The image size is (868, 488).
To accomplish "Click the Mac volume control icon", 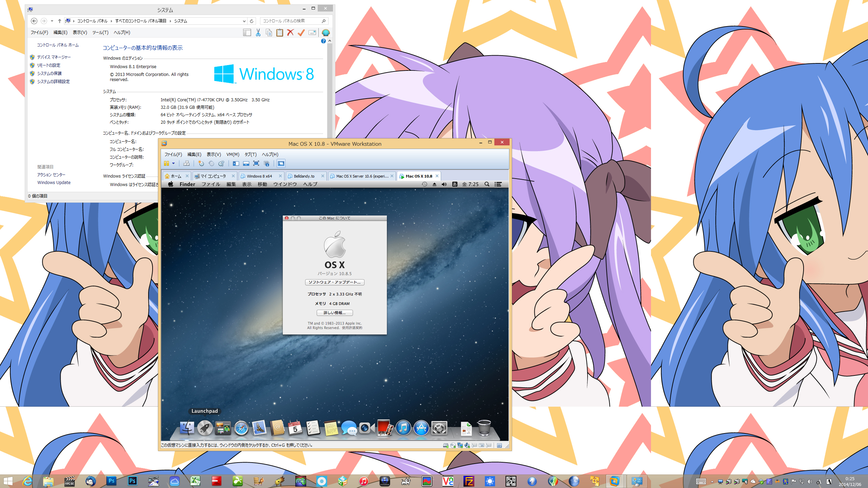I will click(444, 184).
